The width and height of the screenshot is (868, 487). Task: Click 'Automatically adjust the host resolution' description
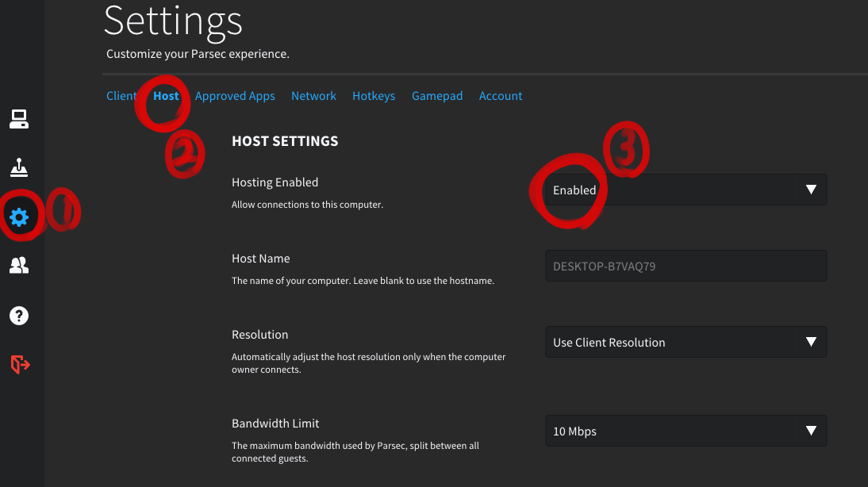[369, 363]
